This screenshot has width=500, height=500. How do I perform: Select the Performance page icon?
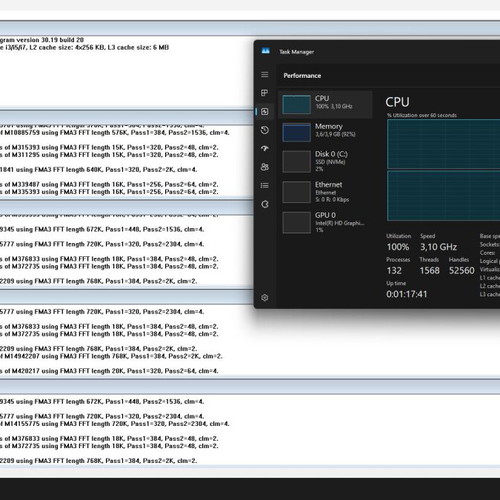[265, 111]
